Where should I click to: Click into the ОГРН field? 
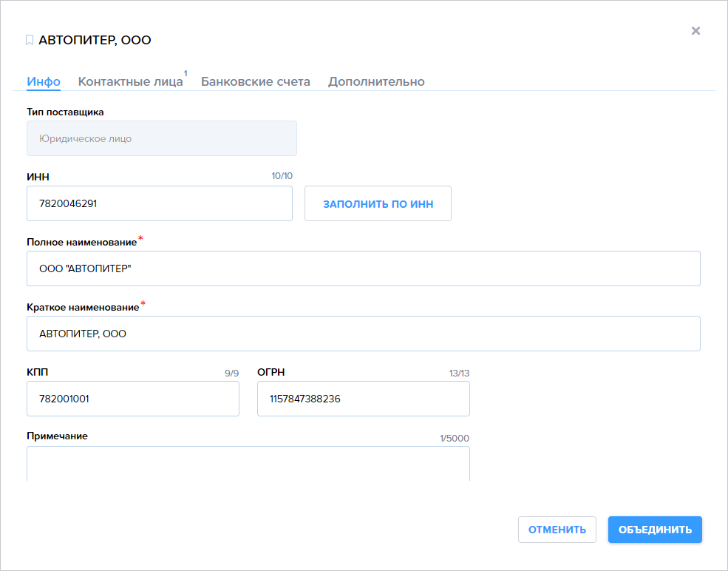point(364,399)
